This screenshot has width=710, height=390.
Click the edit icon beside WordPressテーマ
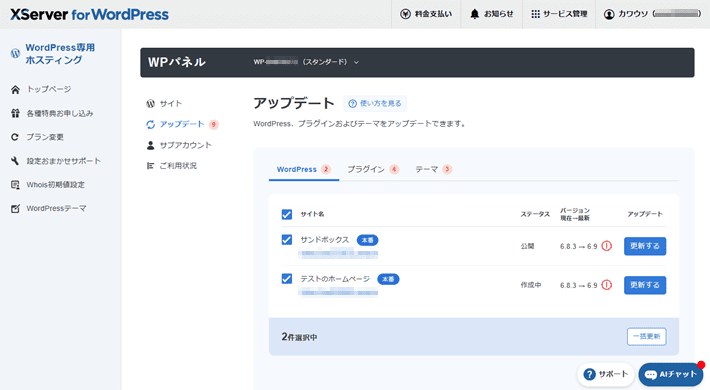coord(15,208)
